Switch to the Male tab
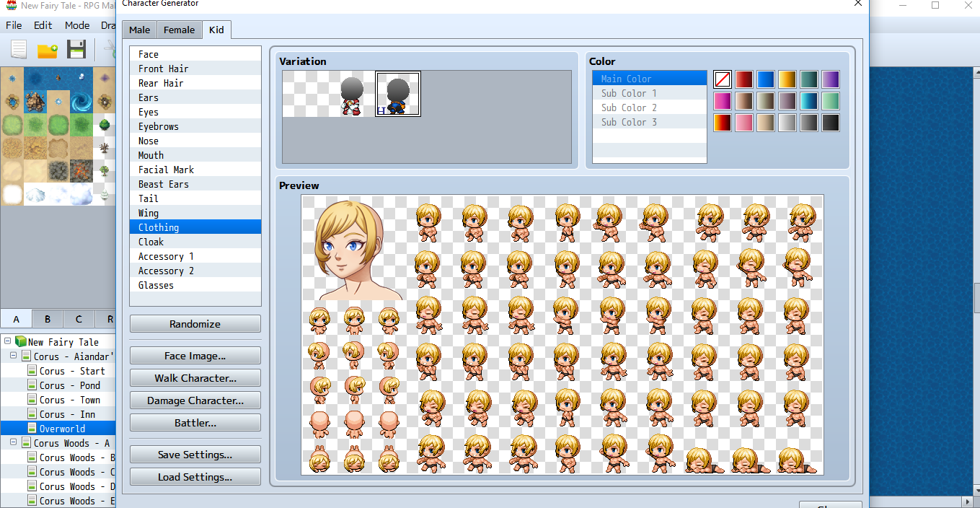 coord(140,30)
